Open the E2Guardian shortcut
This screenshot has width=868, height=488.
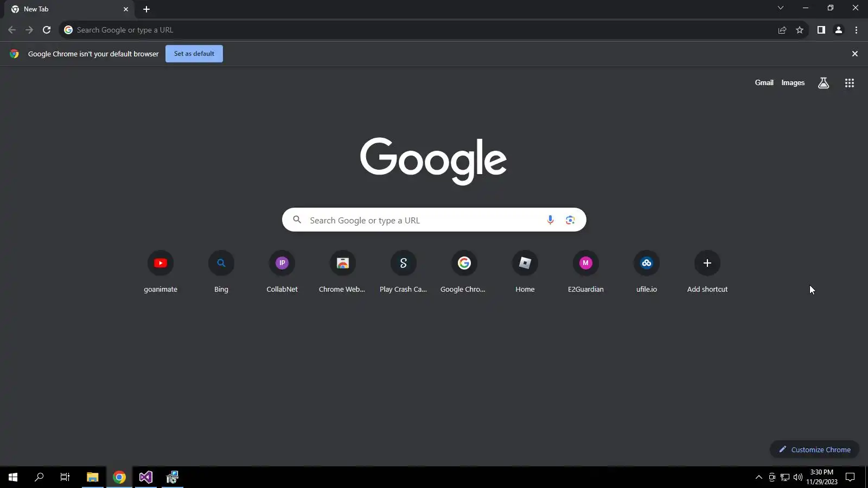pyautogui.click(x=586, y=272)
